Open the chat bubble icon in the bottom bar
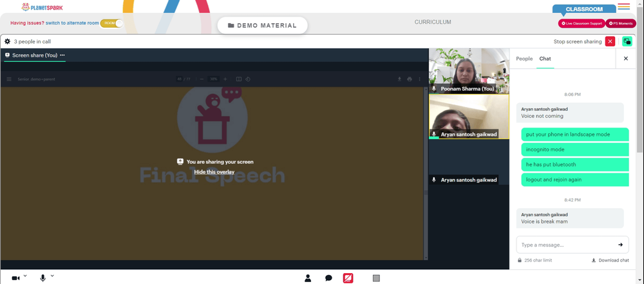The image size is (644, 284). (x=328, y=278)
